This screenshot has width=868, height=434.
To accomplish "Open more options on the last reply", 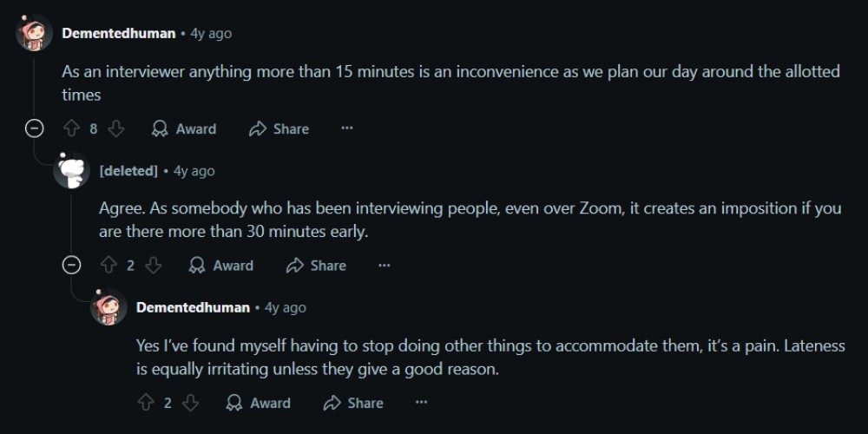I will (421, 403).
